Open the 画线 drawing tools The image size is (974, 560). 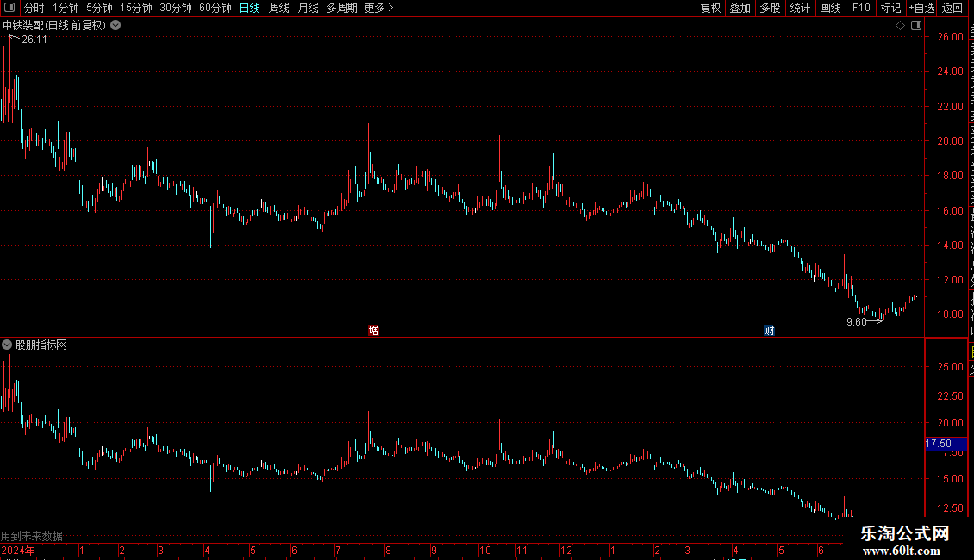tap(830, 8)
